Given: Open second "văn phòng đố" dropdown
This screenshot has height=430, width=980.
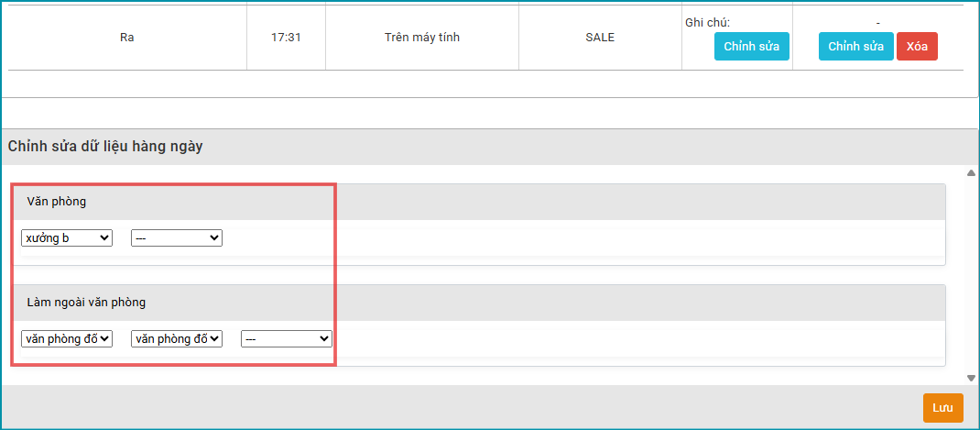Looking at the screenshot, I should point(177,339).
